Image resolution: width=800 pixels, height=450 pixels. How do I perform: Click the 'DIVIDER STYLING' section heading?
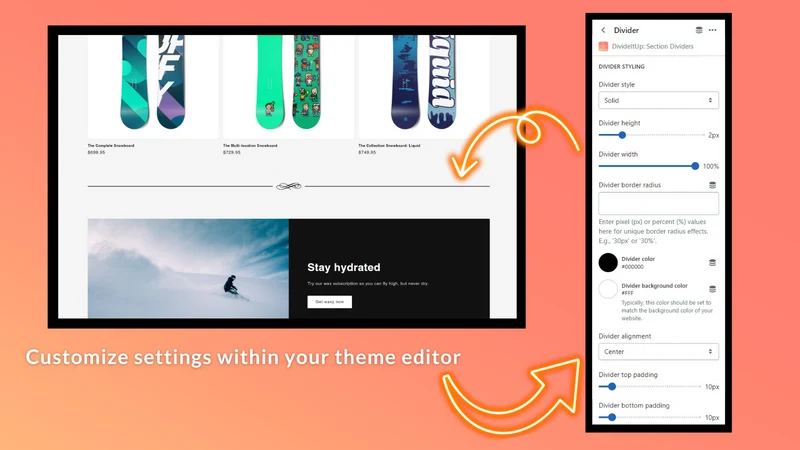click(x=621, y=66)
